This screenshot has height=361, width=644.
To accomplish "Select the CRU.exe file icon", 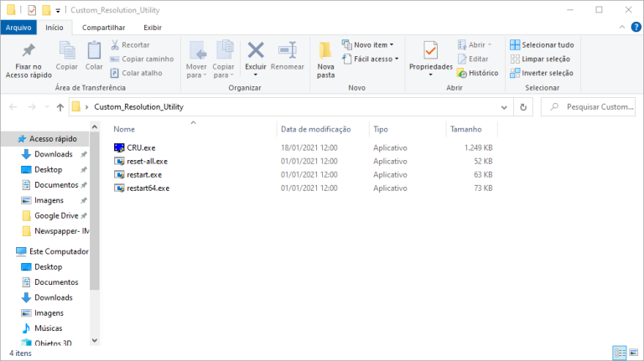I will click(119, 147).
